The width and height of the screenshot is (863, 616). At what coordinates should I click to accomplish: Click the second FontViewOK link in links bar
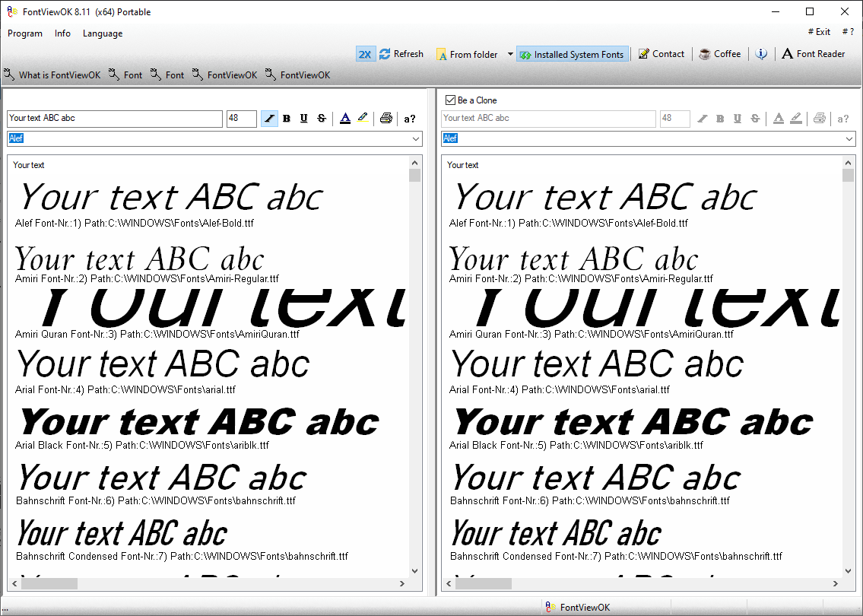pyautogui.click(x=298, y=75)
